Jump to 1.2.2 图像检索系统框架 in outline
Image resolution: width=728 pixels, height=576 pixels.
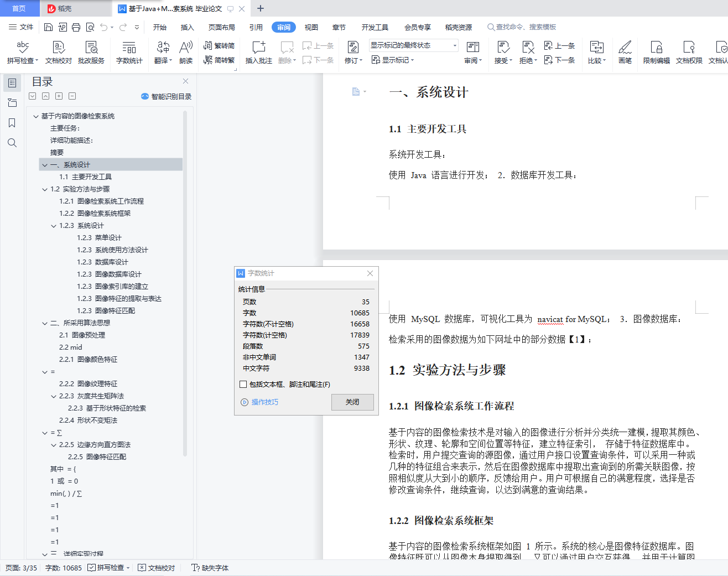tap(95, 214)
